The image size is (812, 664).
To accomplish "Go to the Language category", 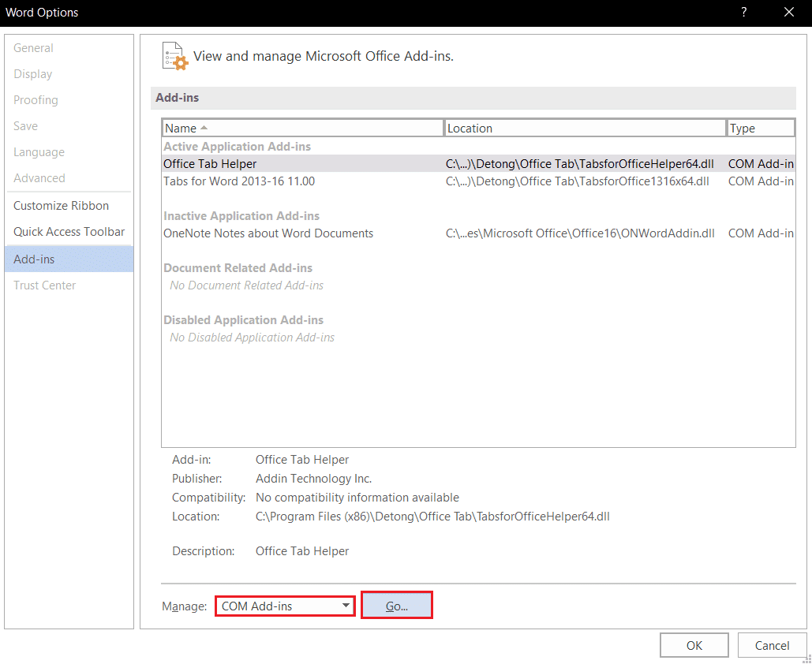I will click(x=69, y=152).
